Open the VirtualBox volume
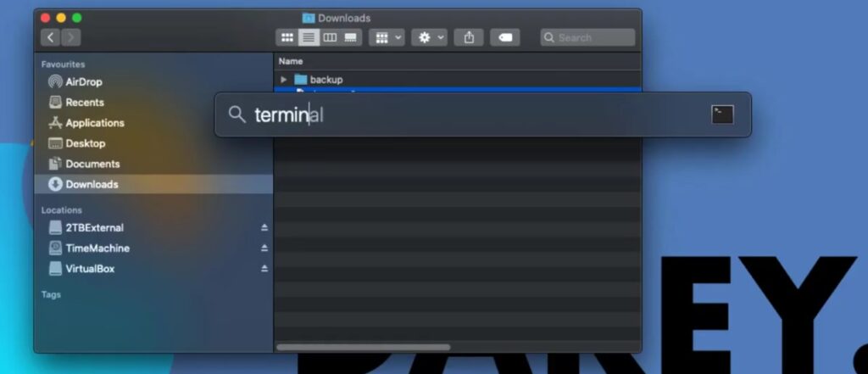 [153, 269]
